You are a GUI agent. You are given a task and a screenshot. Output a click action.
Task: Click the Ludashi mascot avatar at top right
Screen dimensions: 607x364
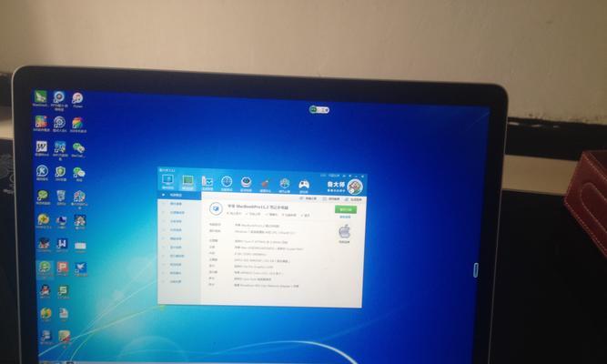[355, 187]
